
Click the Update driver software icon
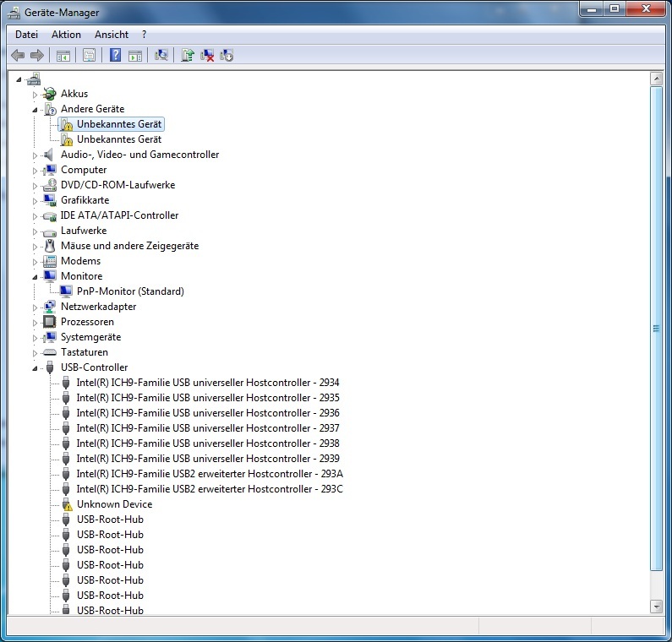tap(188, 55)
